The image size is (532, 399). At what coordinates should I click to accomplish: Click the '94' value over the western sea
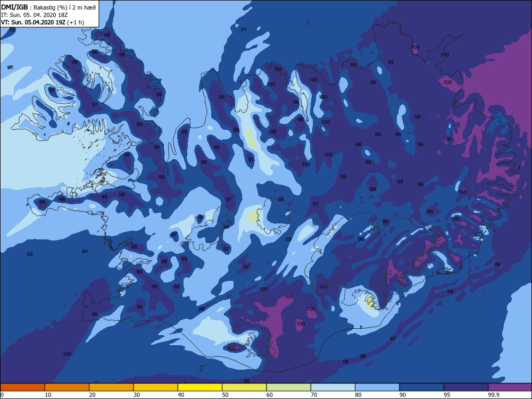(85, 252)
